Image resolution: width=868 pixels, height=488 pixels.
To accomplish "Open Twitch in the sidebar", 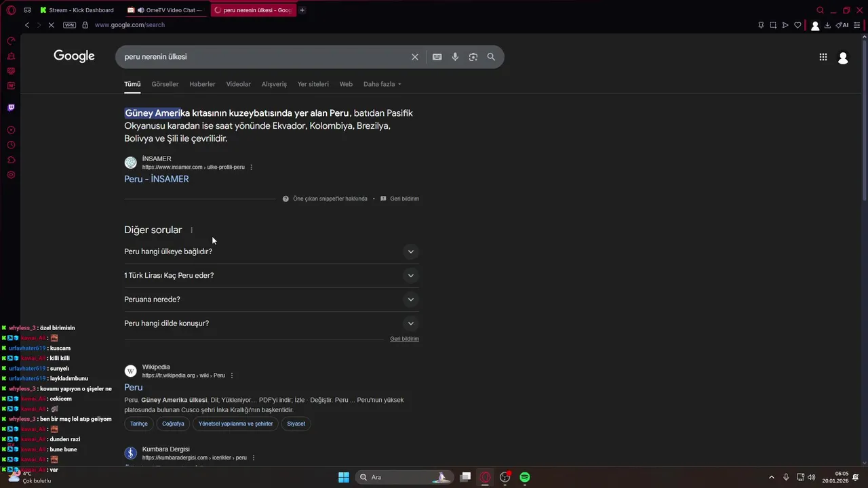I will point(11,107).
